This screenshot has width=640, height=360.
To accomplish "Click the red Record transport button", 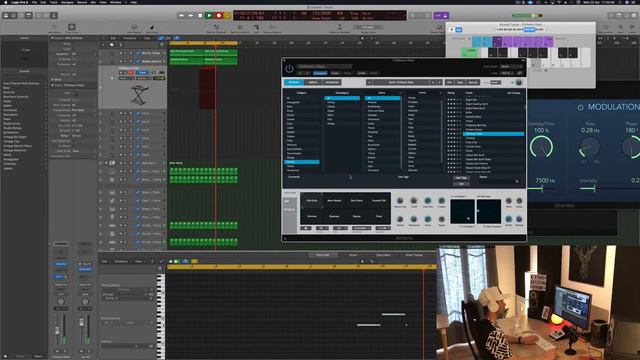I will (x=218, y=16).
